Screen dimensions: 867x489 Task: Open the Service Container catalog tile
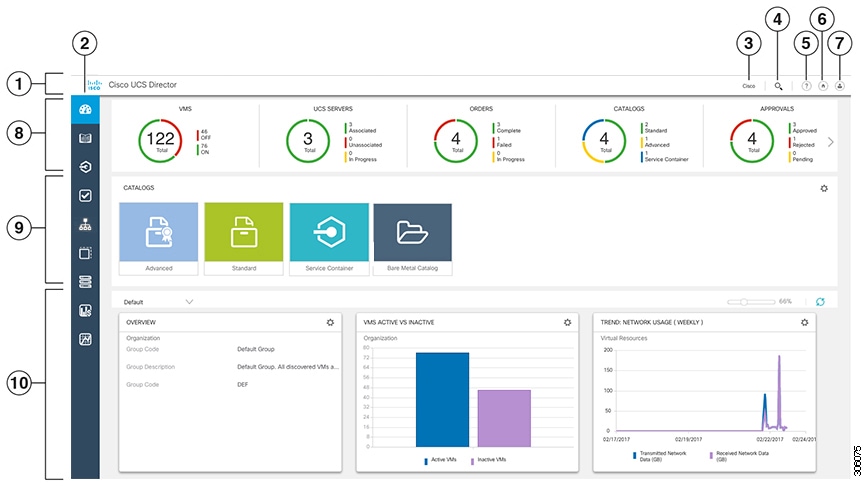[x=329, y=238]
